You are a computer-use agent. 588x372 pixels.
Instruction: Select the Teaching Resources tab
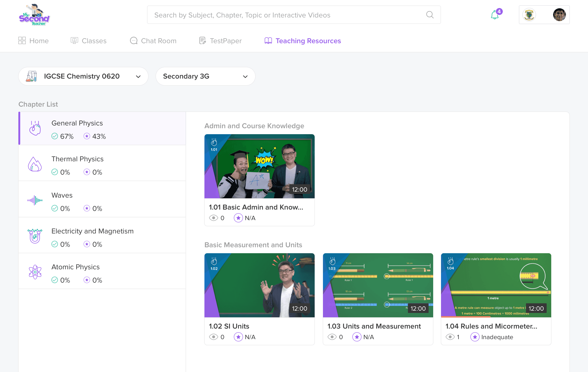[302, 40]
